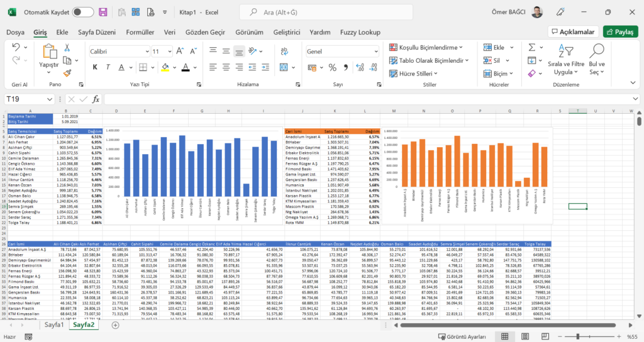The image size is (644, 342).
Task: Toggle Bold (K) formatting
Action: point(95,67)
